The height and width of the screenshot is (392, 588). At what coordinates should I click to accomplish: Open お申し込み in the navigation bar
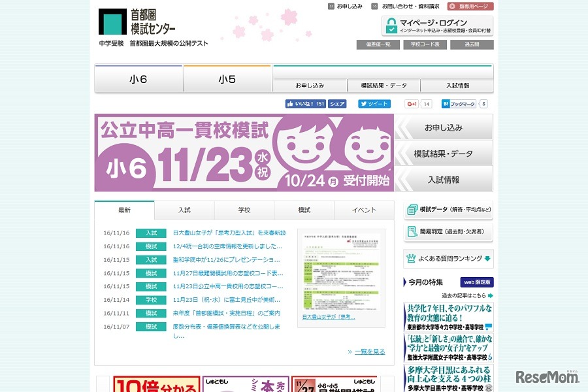pos(310,86)
